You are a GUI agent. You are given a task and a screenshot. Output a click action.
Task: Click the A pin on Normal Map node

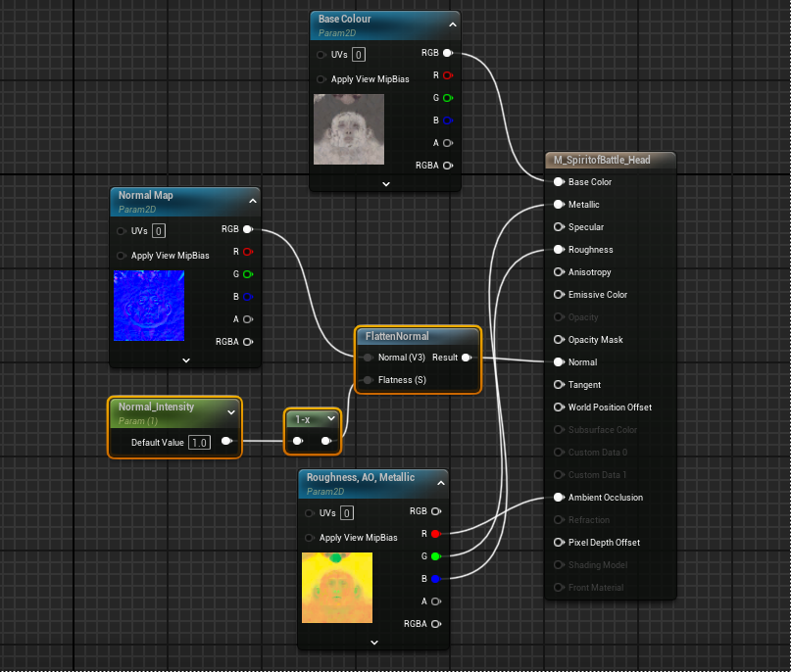248,319
